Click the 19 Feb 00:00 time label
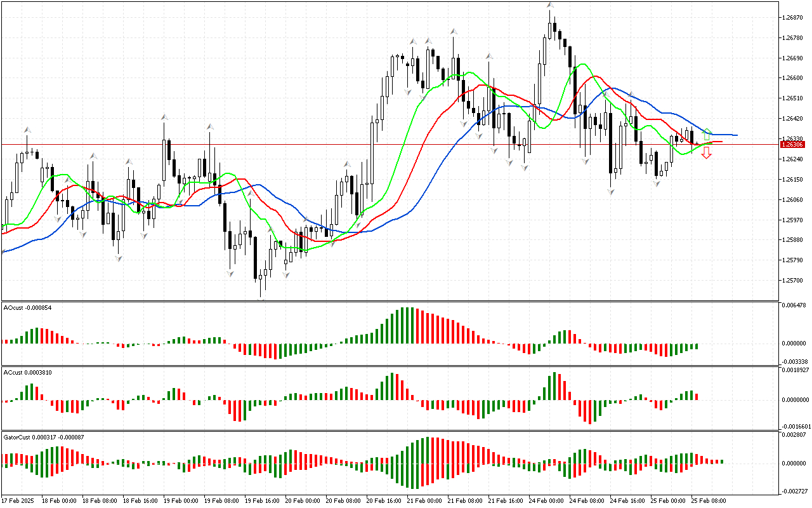Viewport: 812px width, 508px height. [180, 501]
